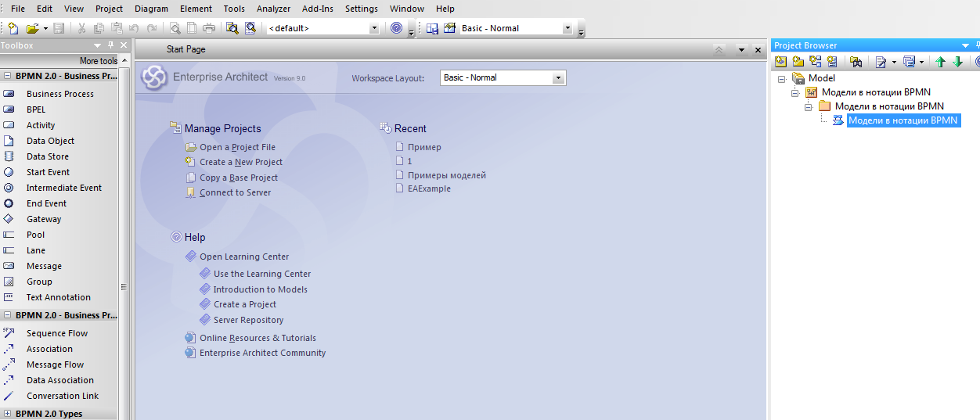Select highlighted diagram Модели в нотации BPMN
The width and height of the screenshot is (980, 420).
[x=903, y=120]
